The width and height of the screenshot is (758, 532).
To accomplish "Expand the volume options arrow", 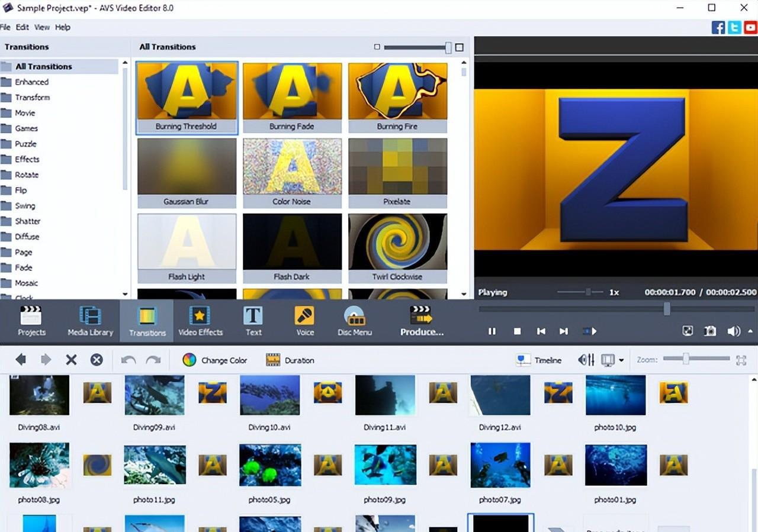I will pyautogui.click(x=751, y=331).
